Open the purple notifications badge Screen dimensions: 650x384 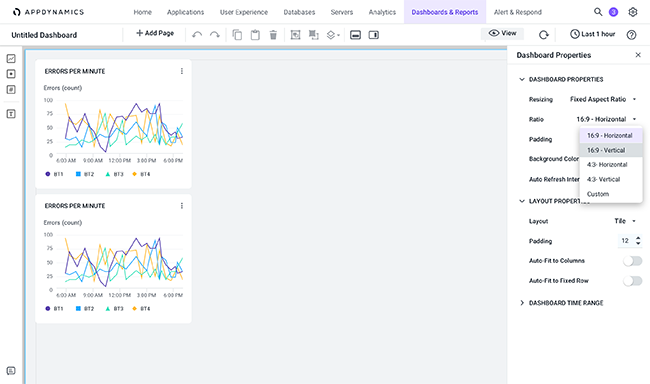(613, 12)
